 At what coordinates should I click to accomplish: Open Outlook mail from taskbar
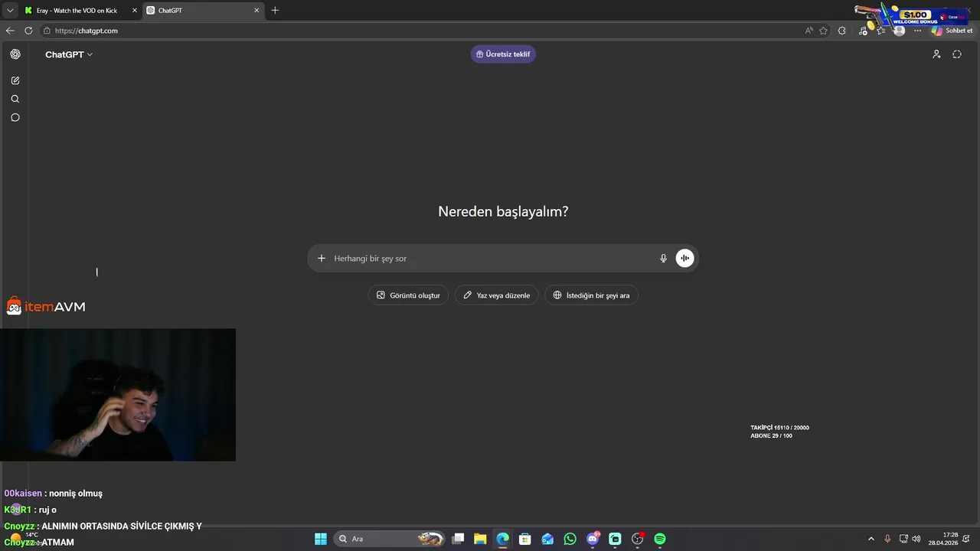[x=547, y=539]
